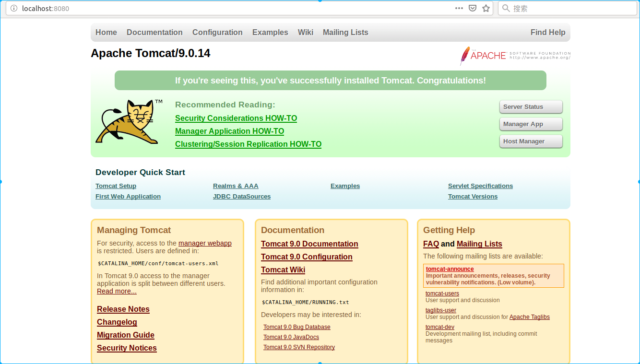The width and height of the screenshot is (640, 364).
Task: Open Tomcat 9.0 Documentation link
Action: [309, 244]
